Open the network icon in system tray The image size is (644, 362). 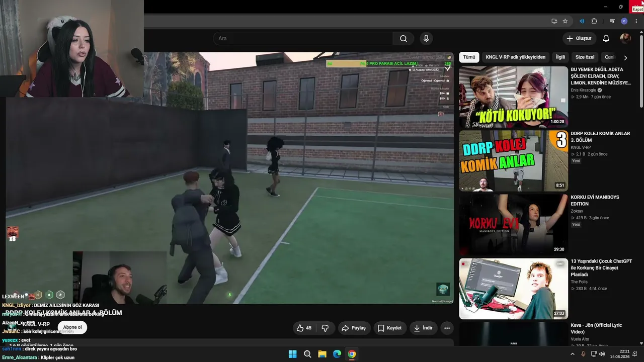tap(594, 354)
